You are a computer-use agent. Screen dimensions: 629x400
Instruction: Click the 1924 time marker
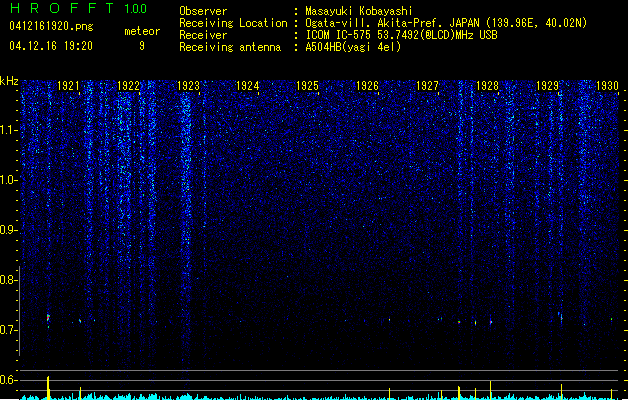[x=248, y=86]
